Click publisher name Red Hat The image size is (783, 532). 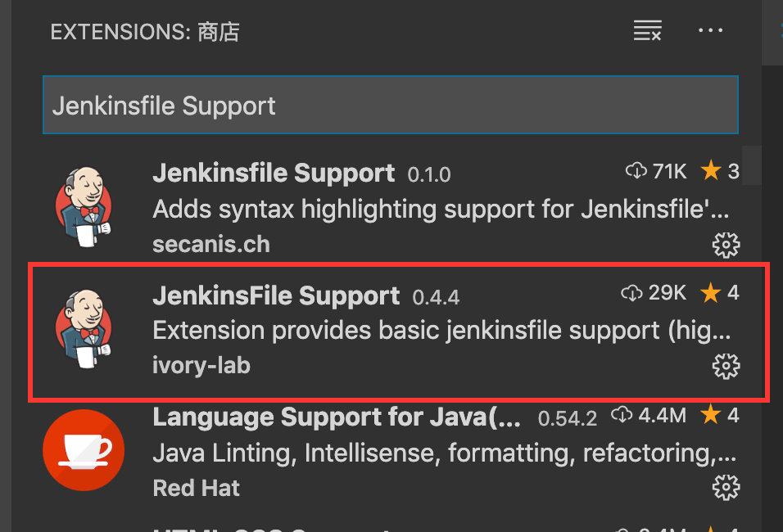(x=197, y=488)
